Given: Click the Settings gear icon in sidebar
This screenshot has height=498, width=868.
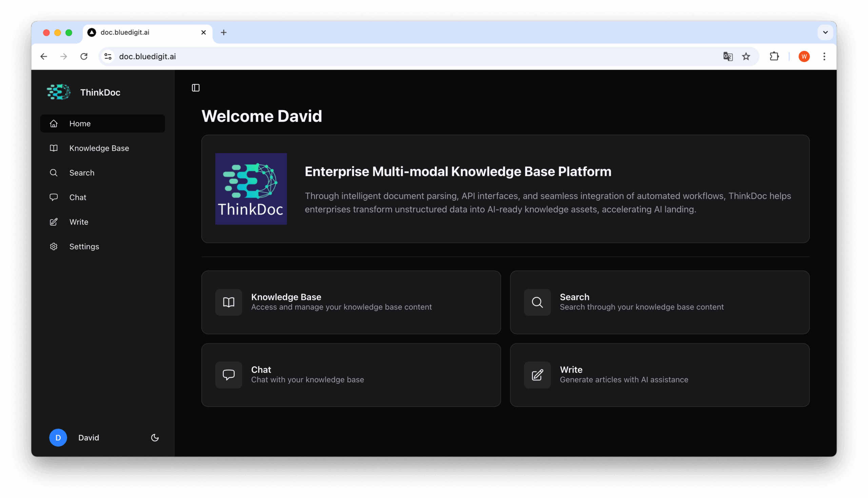Looking at the screenshot, I should tap(53, 247).
